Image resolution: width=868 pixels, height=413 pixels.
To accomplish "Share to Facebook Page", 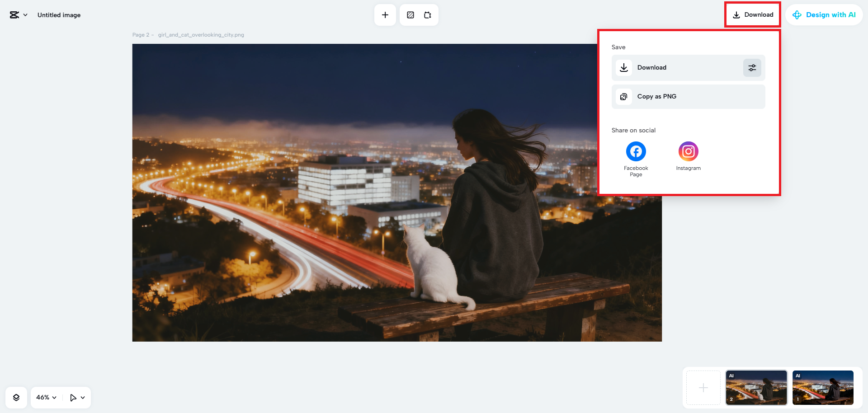I will pos(636,152).
